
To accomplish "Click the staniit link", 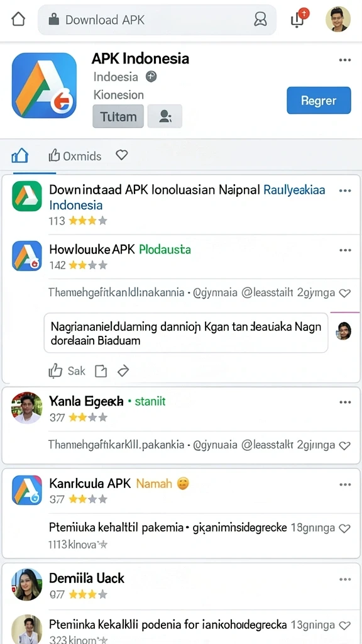I will [150, 401].
